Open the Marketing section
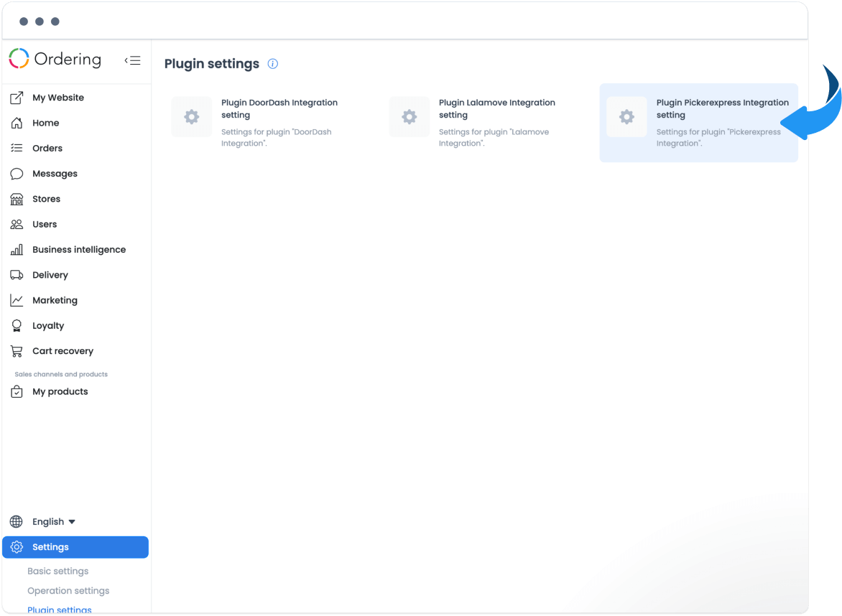This screenshot has height=616, width=842. [55, 301]
